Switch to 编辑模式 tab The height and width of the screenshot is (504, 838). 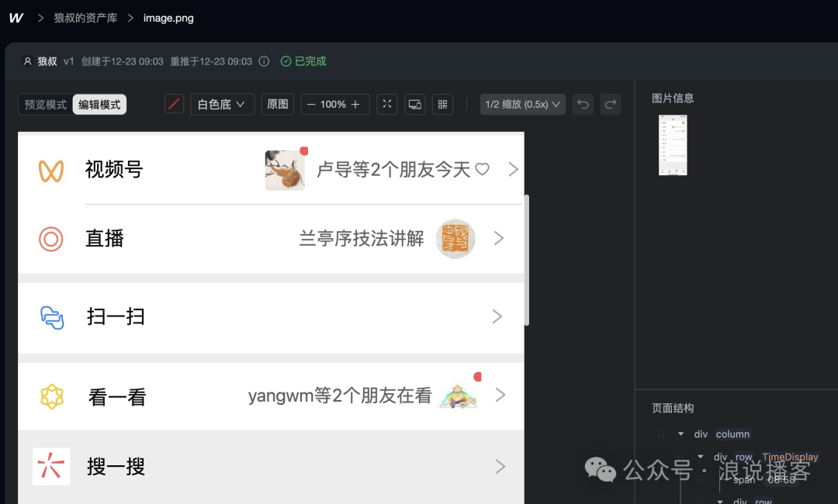click(x=99, y=105)
